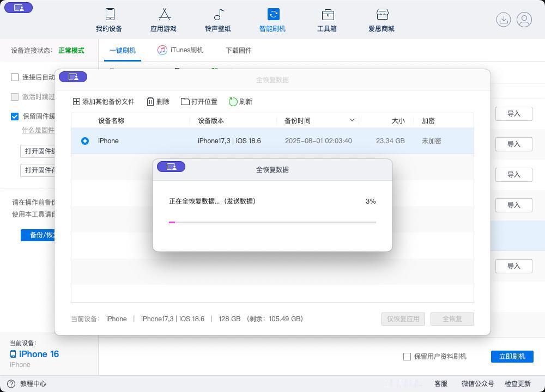Switch to the 下载固件 tab
545x392 pixels.
pyautogui.click(x=239, y=50)
